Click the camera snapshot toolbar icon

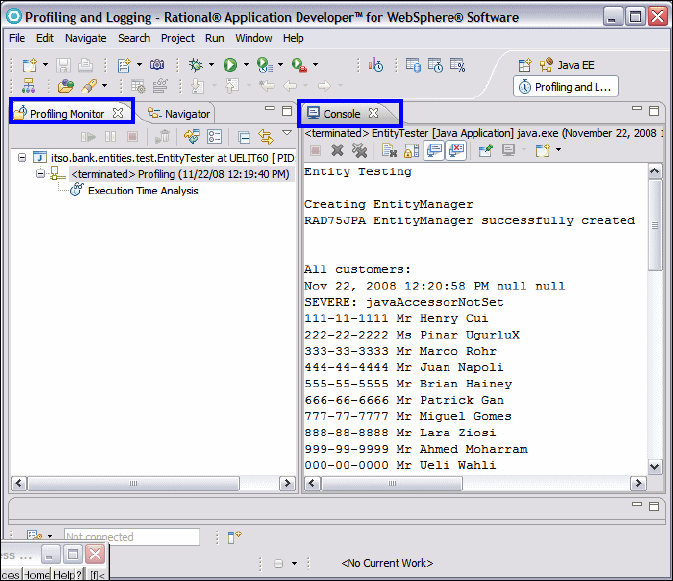(x=157, y=65)
